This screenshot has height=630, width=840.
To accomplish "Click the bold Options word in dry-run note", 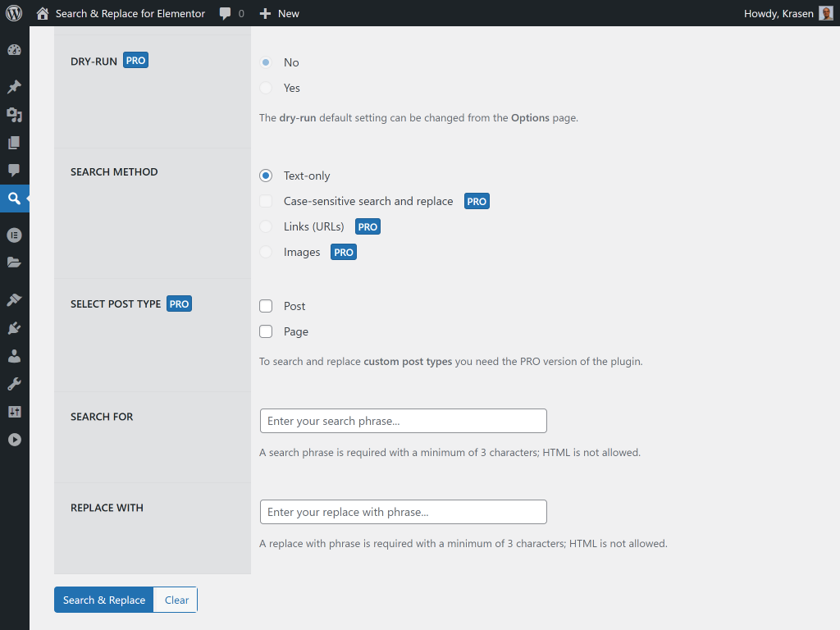I will (530, 118).
